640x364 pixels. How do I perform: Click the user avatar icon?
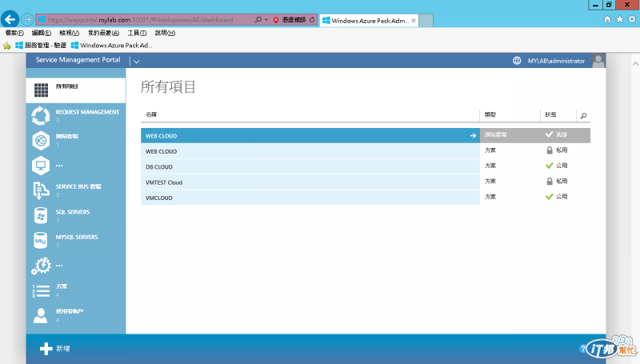[x=598, y=61]
